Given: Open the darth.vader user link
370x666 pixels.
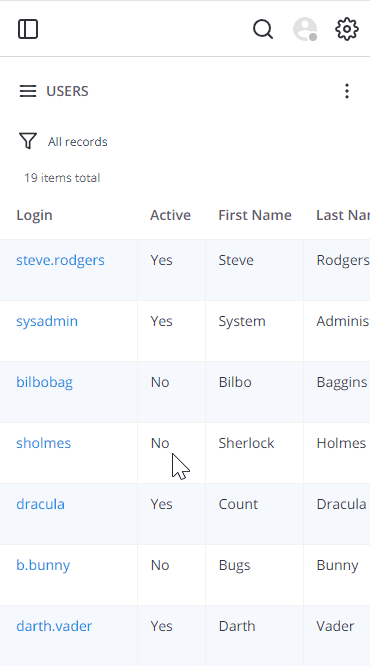Looking at the screenshot, I should [54, 626].
